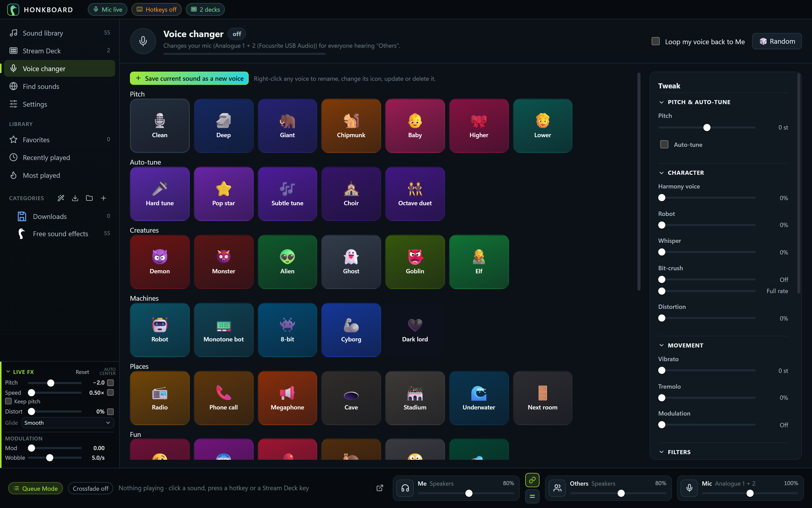Enable Loop my voice back to Me
Image resolution: width=812 pixels, height=508 pixels.
[655, 41]
